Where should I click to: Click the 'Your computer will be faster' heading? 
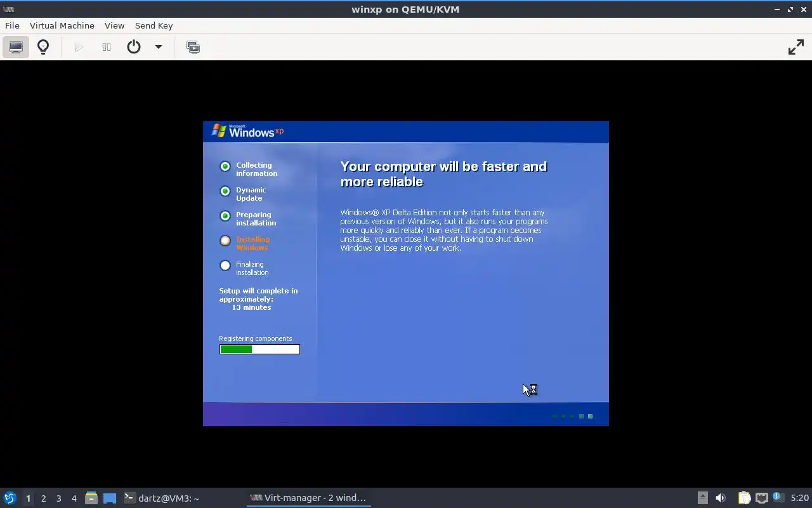443,174
